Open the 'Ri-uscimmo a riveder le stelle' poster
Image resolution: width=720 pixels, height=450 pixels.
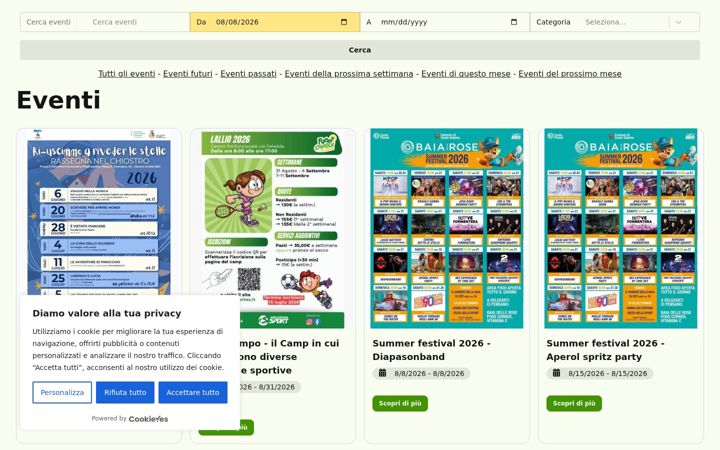click(x=99, y=213)
